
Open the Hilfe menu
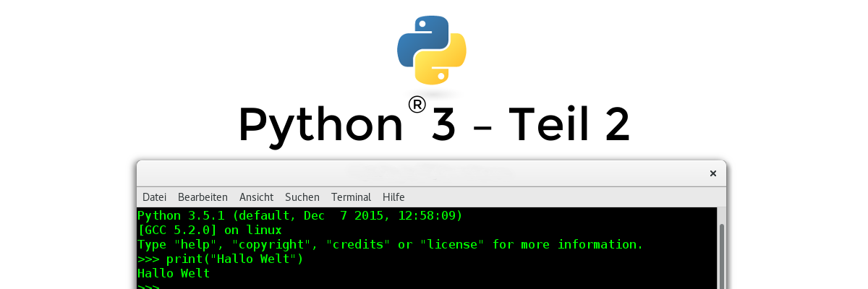pyautogui.click(x=393, y=197)
